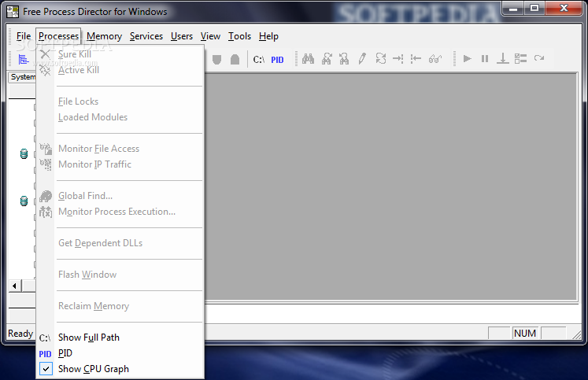Toggle the PID menu option
588x380 pixels.
[x=120, y=353]
